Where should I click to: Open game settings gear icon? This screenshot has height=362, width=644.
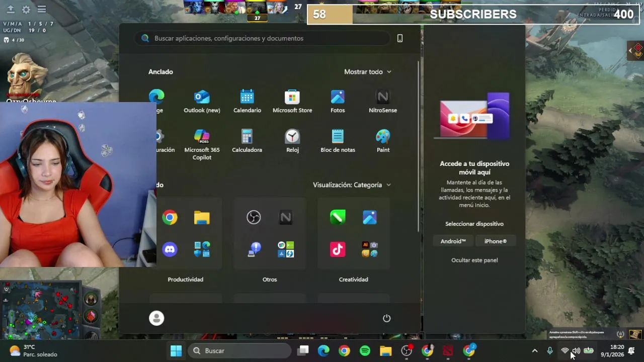26,10
